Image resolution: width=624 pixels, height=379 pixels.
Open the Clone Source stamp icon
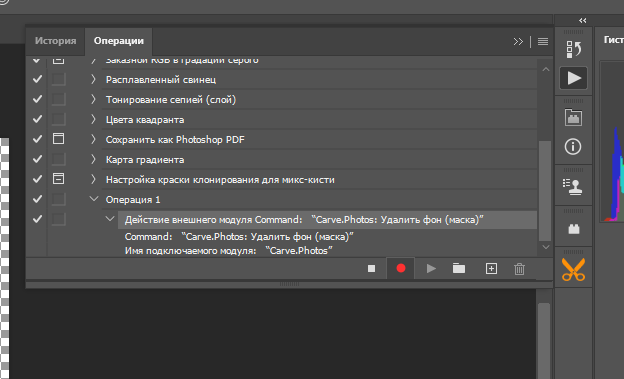pyautogui.click(x=573, y=187)
